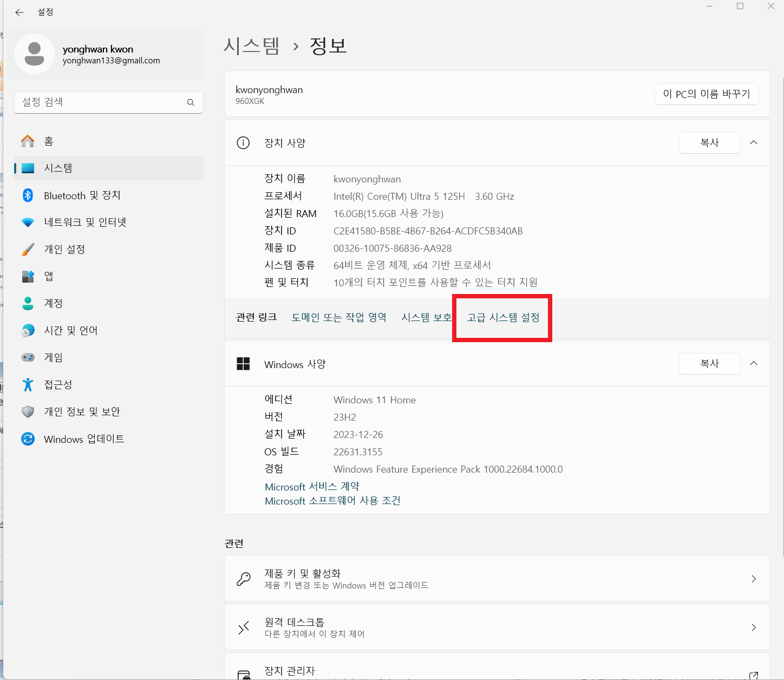
Task: Click the Bluetooth icon in sidebar
Action: 28,195
